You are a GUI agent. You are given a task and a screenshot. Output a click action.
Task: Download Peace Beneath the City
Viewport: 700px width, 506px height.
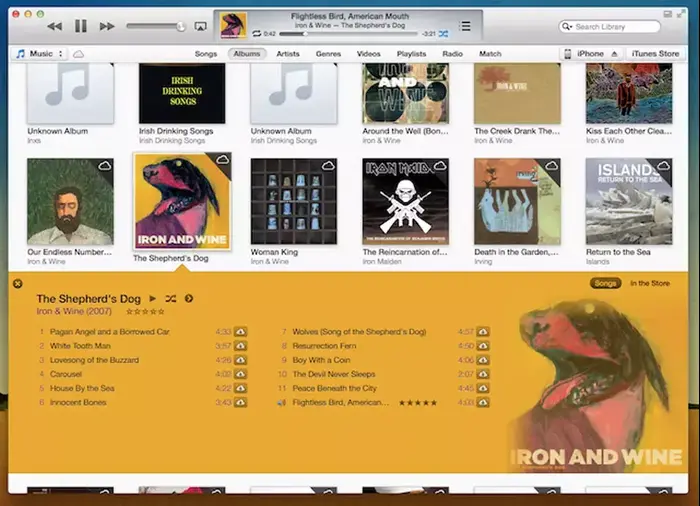pos(483,389)
